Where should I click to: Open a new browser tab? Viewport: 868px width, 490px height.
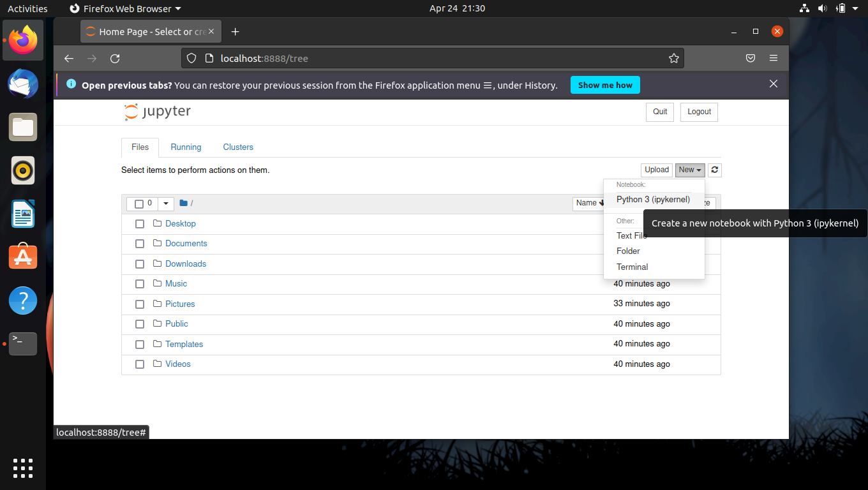tap(235, 32)
